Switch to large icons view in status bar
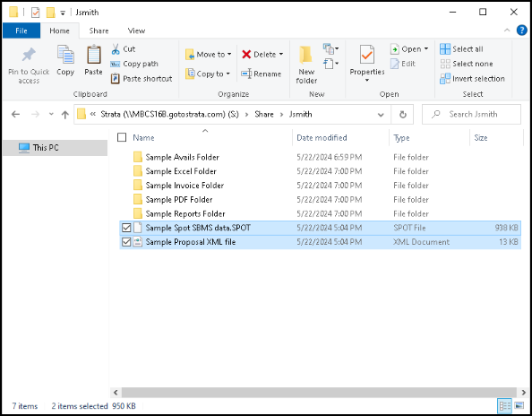The height and width of the screenshot is (416, 532). (x=519, y=405)
